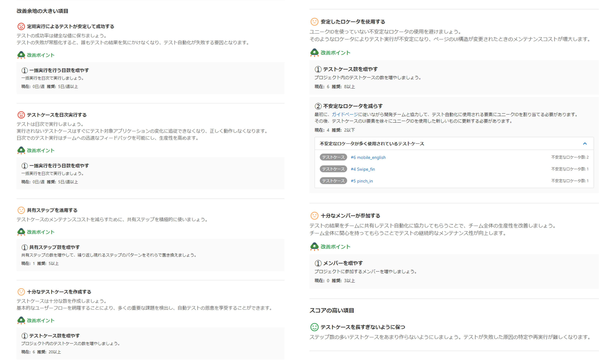The height and width of the screenshot is (364, 602).
Task: Click the orange face beside 十分なテストケースを作成する
Action: [x=21, y=292]
